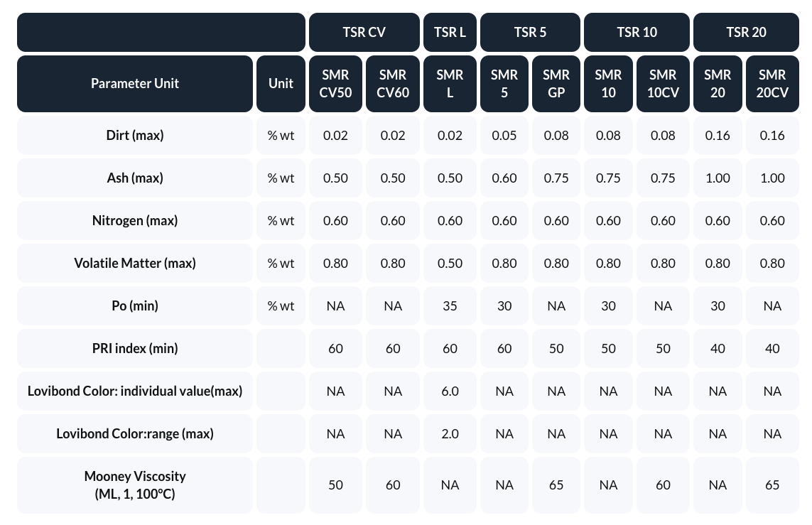Click the SMR GP column header
This screenshot has height=525, width=812.
click(x=556, y=83)
